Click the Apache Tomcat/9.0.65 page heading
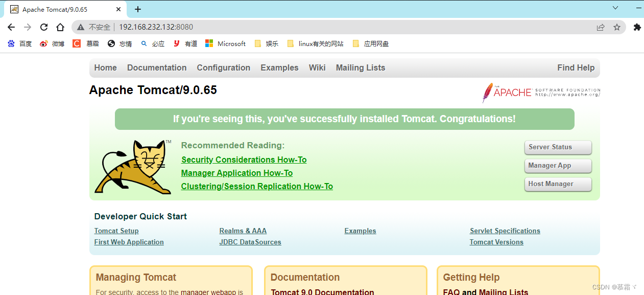The width and height of the screenshot is (644, 295). pyautogui.click(x=153, y=90)
